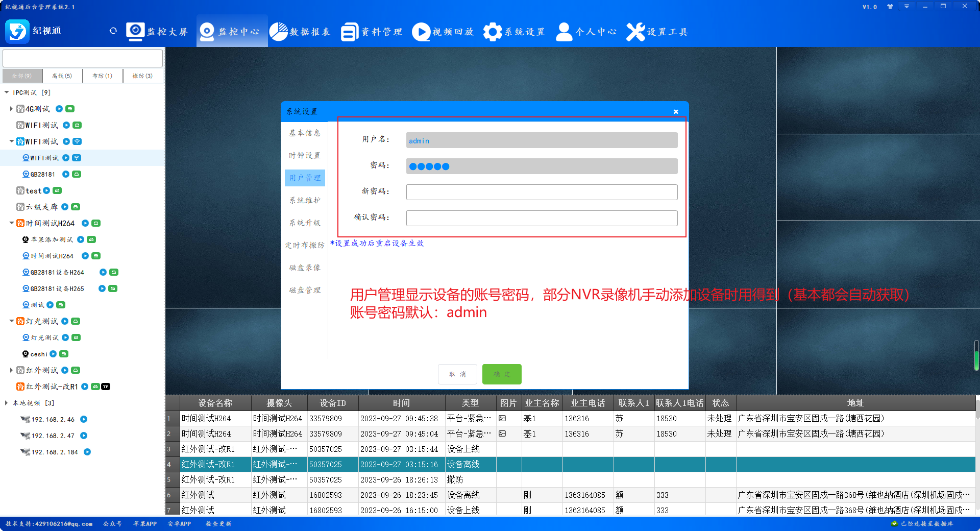Play local video 192.168.2.46

[84, 419]
